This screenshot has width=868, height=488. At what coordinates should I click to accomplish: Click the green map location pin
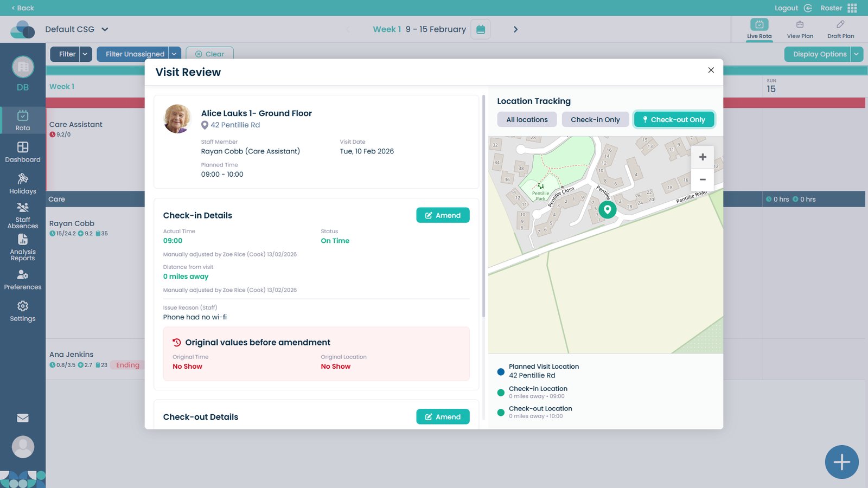607,209
